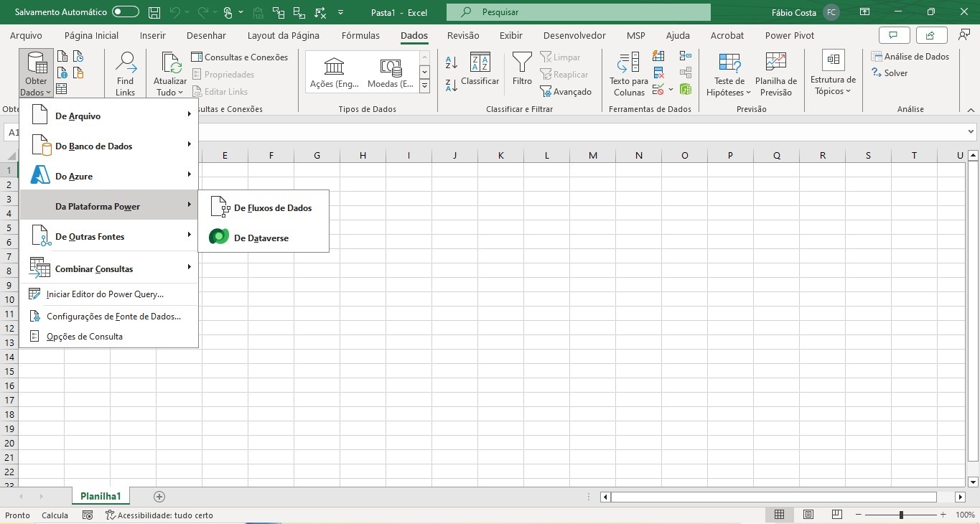The image size is (980, 524).
Task: Open the Arquivo tab
Action: pyautogui.click(x=26, y=35)
